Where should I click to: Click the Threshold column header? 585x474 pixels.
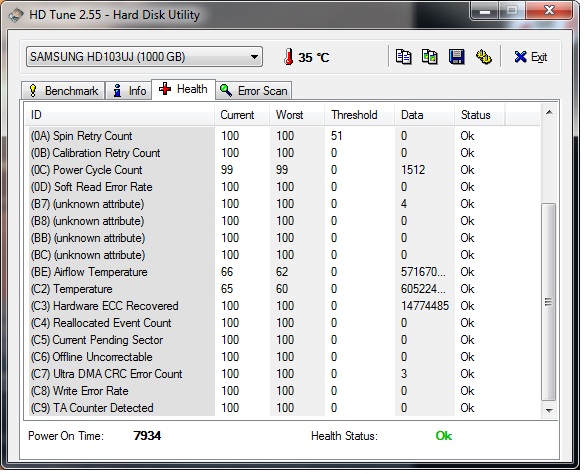pyautogui.click(x=359, y=115)
